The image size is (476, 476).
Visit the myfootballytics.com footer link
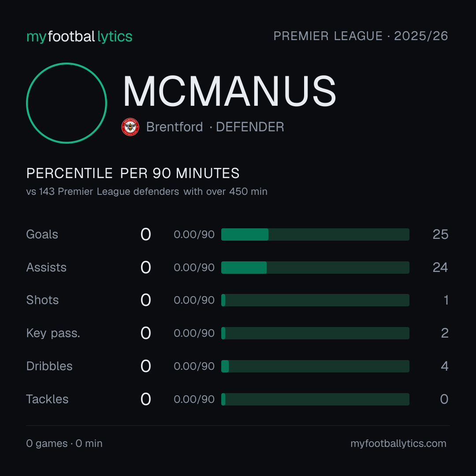[398, 443]
